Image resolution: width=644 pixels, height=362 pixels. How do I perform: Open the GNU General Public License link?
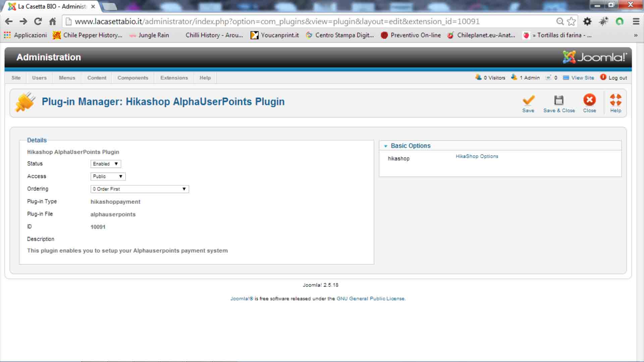pyautogui.click(x=371, y=299)
